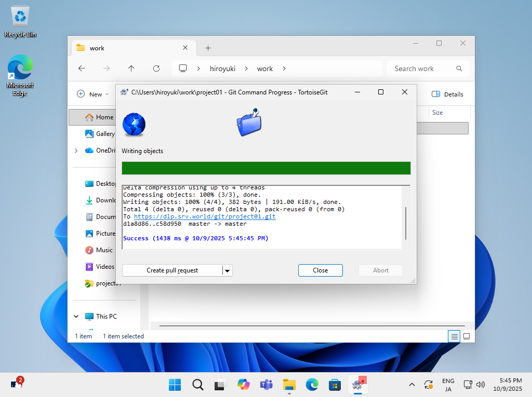Open Microsoft Store from the taskbar

coord(334,385)
